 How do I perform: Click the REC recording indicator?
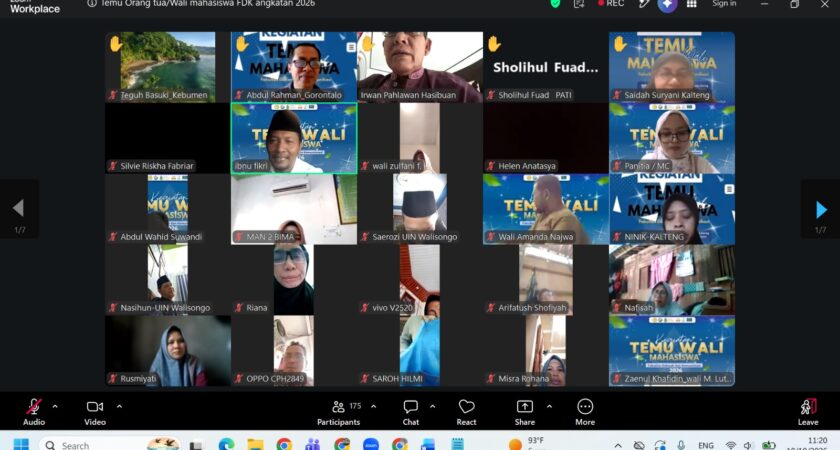click(x=611, y=3)
